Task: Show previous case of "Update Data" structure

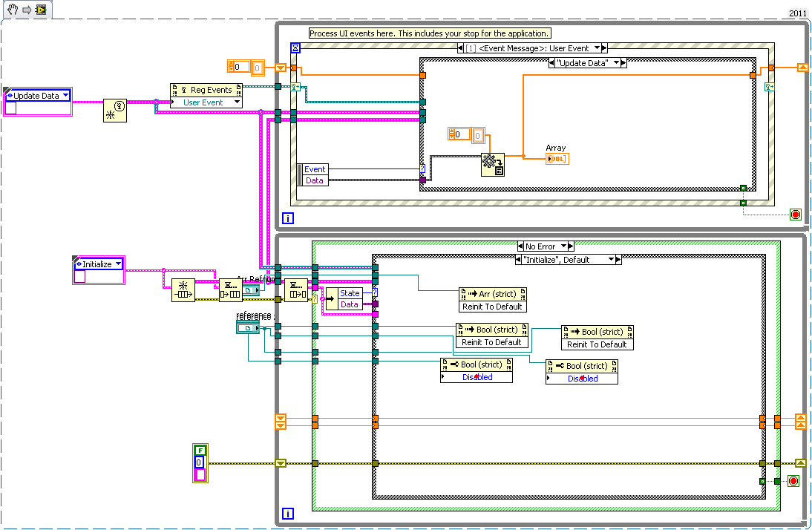Action: click(551, 62)
